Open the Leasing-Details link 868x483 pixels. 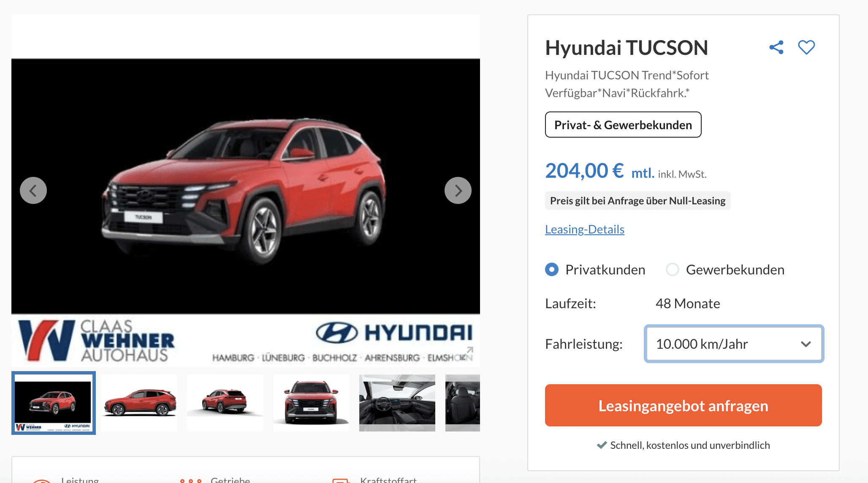[585, 229]
